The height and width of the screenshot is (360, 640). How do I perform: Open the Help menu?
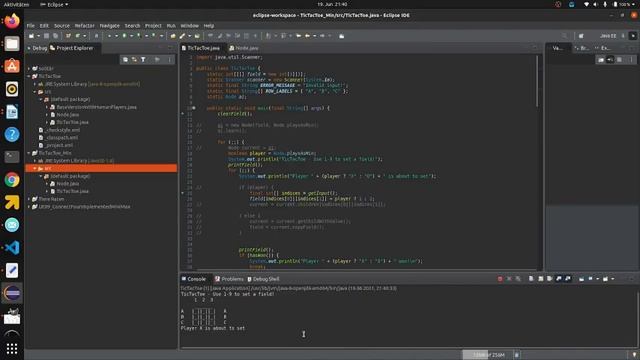click(209, 25)
